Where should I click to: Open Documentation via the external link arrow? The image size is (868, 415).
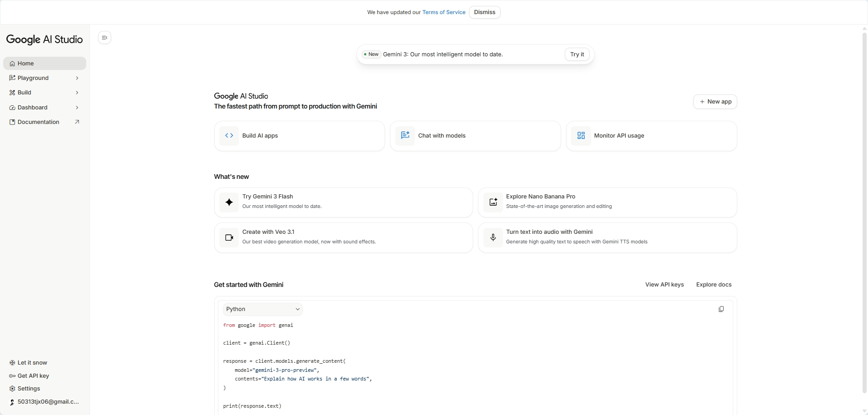77,122
